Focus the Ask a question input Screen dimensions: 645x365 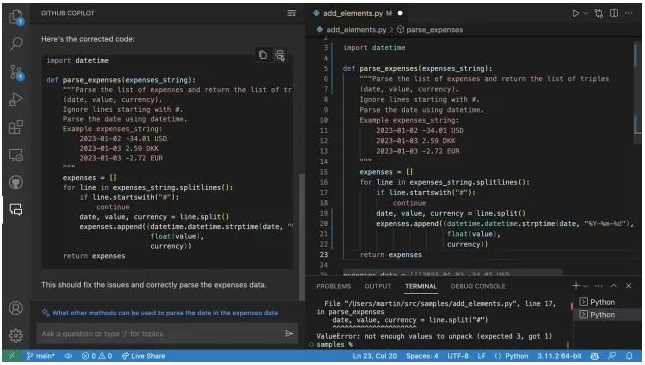[160, 334]
